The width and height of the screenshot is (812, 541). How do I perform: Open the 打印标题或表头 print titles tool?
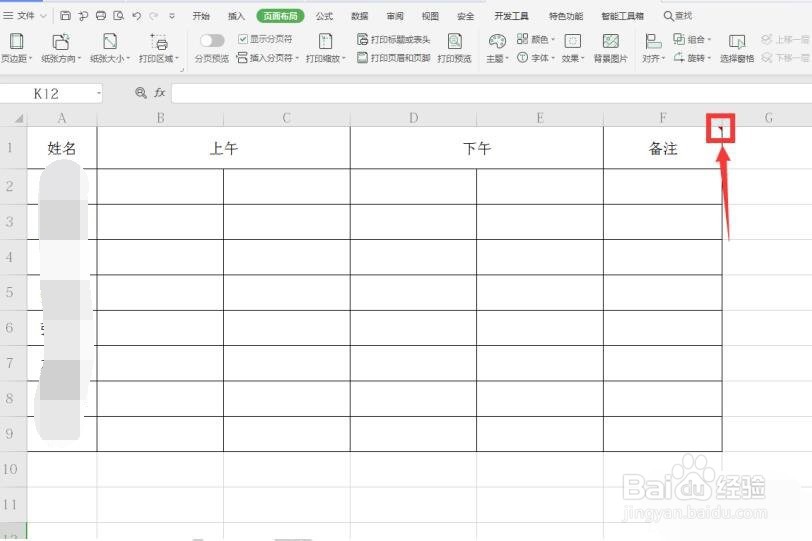(394, 39)
